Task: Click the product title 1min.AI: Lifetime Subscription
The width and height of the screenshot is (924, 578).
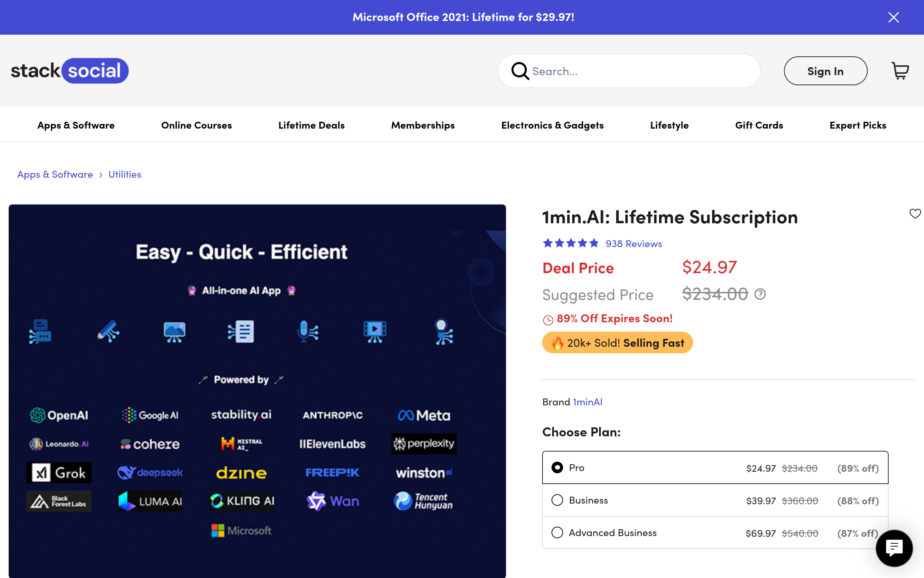Action: pos(670,217)
